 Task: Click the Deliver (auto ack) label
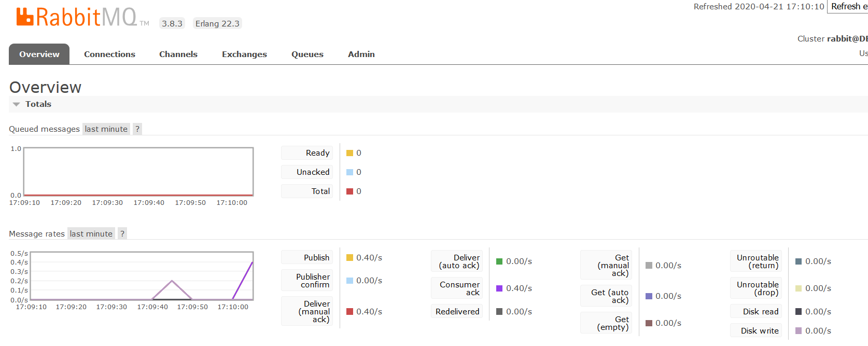pos(457,261)
